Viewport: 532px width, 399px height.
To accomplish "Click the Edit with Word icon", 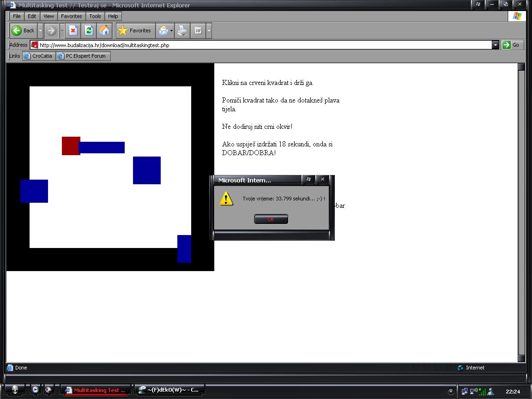I will pos(198,30).
